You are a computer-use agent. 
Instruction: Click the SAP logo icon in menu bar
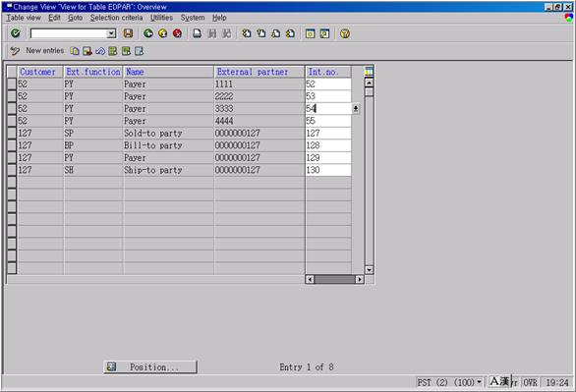click(569, 18)
